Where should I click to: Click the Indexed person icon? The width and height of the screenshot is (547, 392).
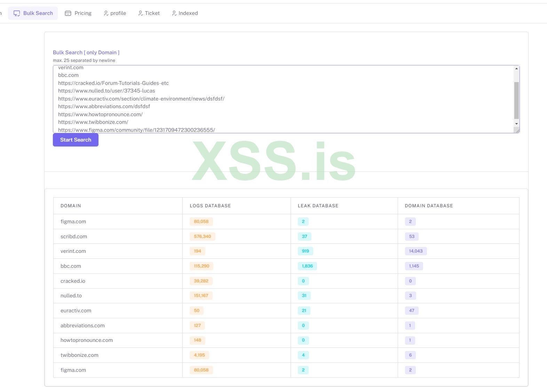click(174, 13)
